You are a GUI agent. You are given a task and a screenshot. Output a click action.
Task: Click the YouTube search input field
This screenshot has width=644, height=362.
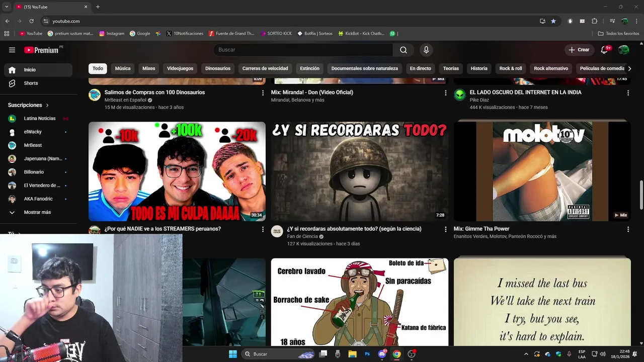[x=303, y=50]
